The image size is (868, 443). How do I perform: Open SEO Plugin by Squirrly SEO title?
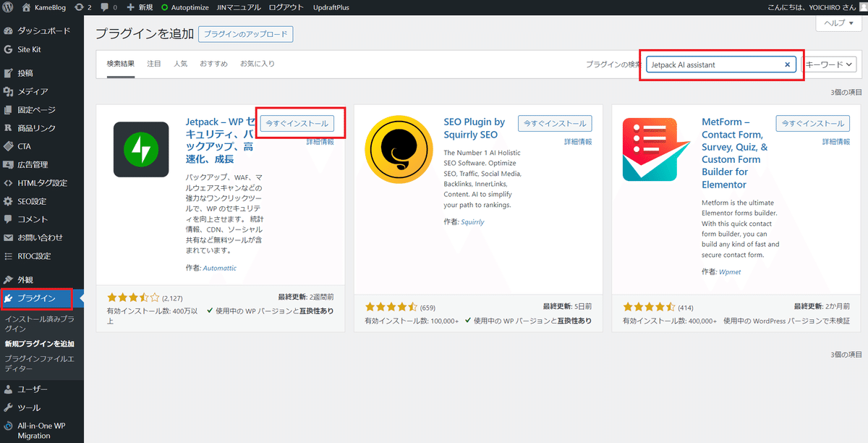475,128
